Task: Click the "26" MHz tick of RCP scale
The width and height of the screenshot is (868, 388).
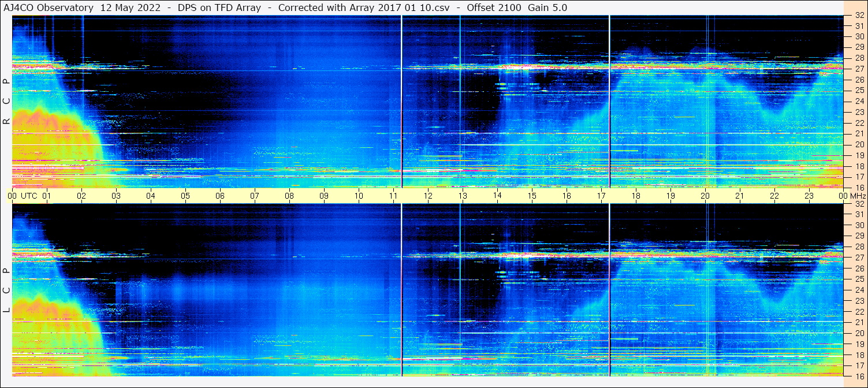Action: [859, 80]
